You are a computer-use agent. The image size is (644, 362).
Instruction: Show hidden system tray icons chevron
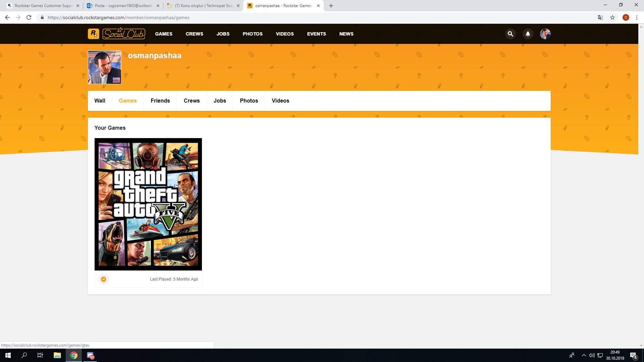[584, 355]
